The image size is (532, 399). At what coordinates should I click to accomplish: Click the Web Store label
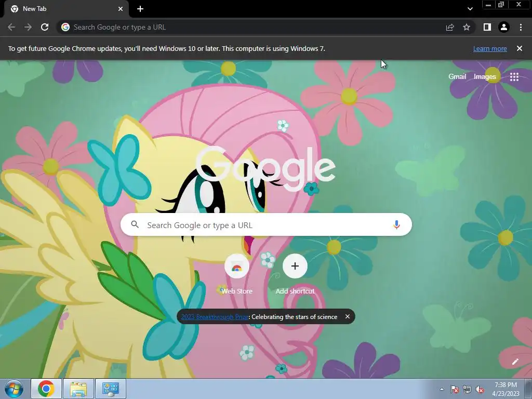coord(237,291)
